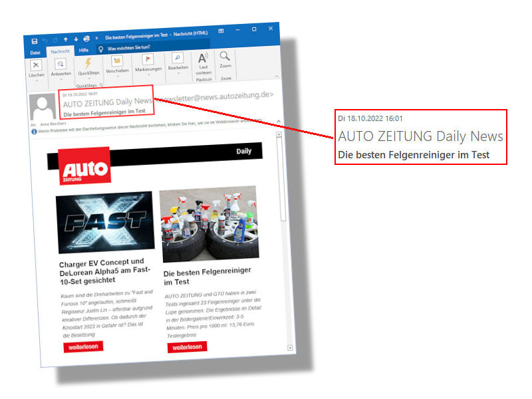Open the quick access toolbar customize dropdown
The height and width of the screenshot is (399, 532).
96,39
